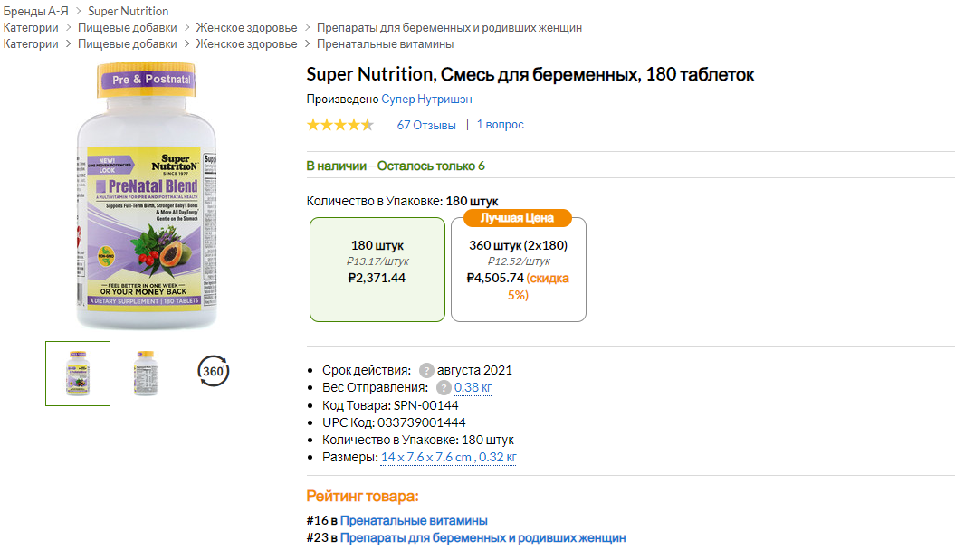Open the 360-degree product view icon
The width and height of the screenshot is (955, 560).
pos(214,372)
